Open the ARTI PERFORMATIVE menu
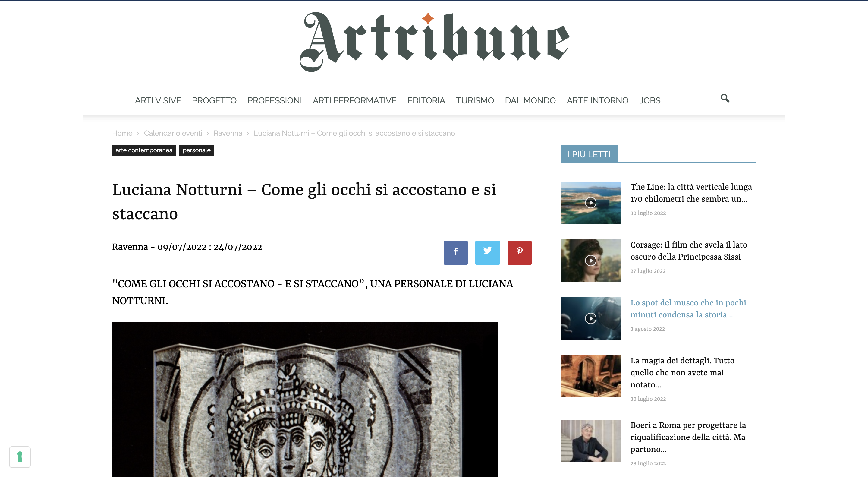 tap(354, 100)
